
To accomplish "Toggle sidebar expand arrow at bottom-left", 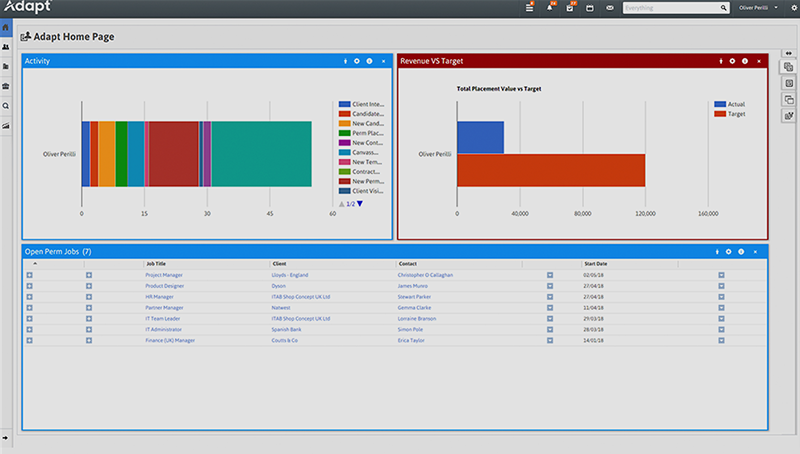I will (x=6, y=438).
